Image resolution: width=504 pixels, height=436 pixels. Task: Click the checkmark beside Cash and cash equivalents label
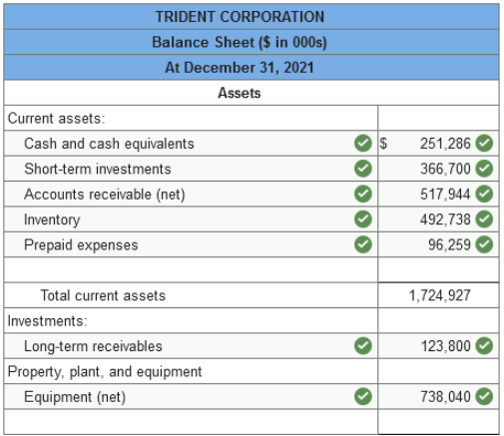[x=363, y=144]
